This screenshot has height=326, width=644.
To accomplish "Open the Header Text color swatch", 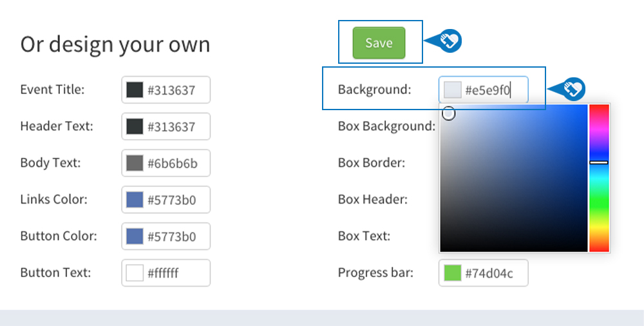I will [x=135, y=126].
